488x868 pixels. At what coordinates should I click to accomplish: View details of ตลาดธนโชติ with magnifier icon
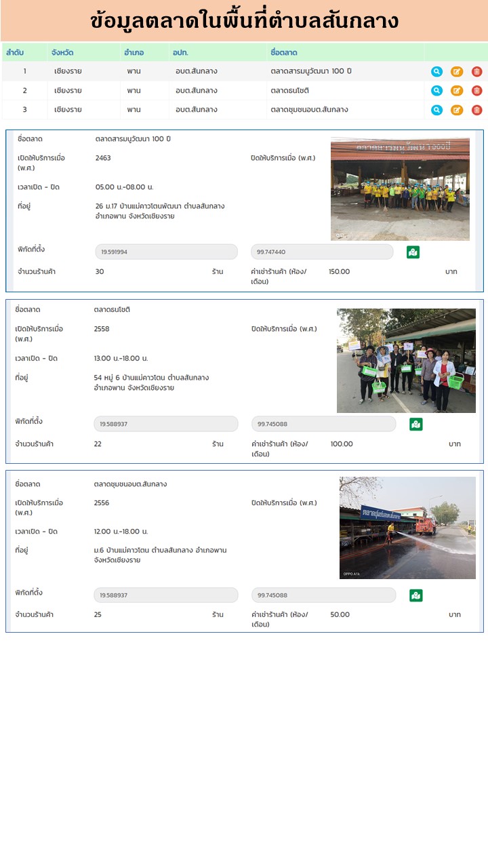pos(437,90)
